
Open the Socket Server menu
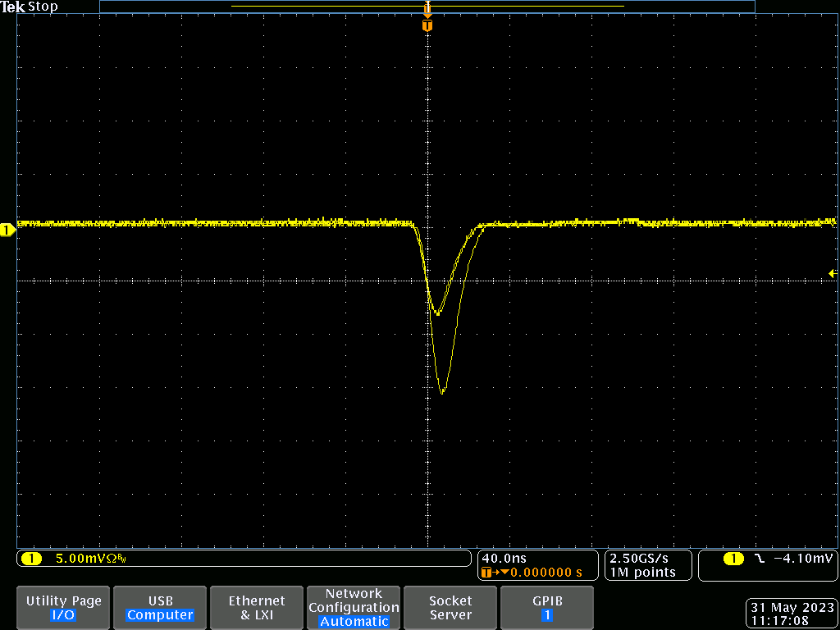click(x=450, y=608)
